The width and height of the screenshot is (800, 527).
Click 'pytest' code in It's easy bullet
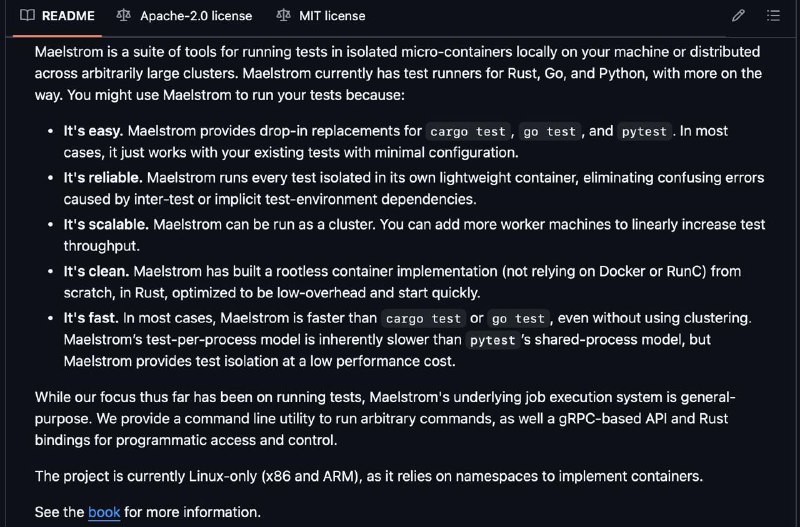point(644,132)
